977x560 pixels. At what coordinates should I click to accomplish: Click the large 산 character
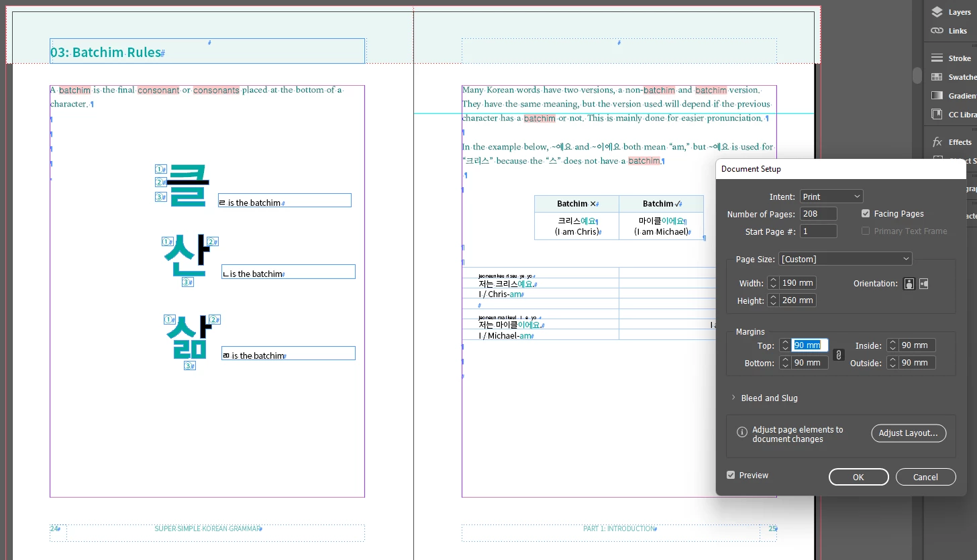(x=187, y=254)
